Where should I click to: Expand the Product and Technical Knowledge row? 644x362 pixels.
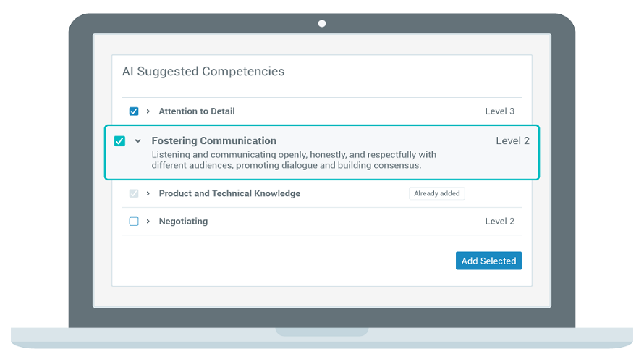(x=148, y=194)
